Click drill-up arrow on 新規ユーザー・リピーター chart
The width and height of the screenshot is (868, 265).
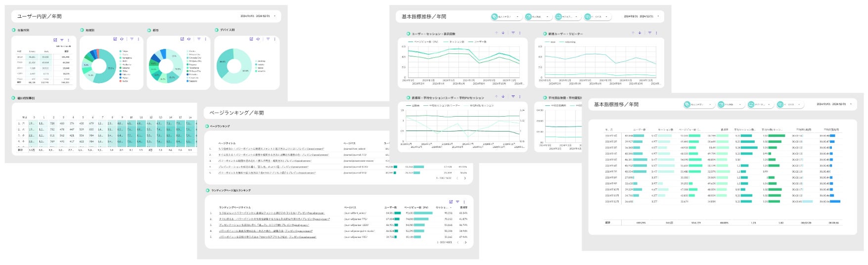click(x=633, y=33)
